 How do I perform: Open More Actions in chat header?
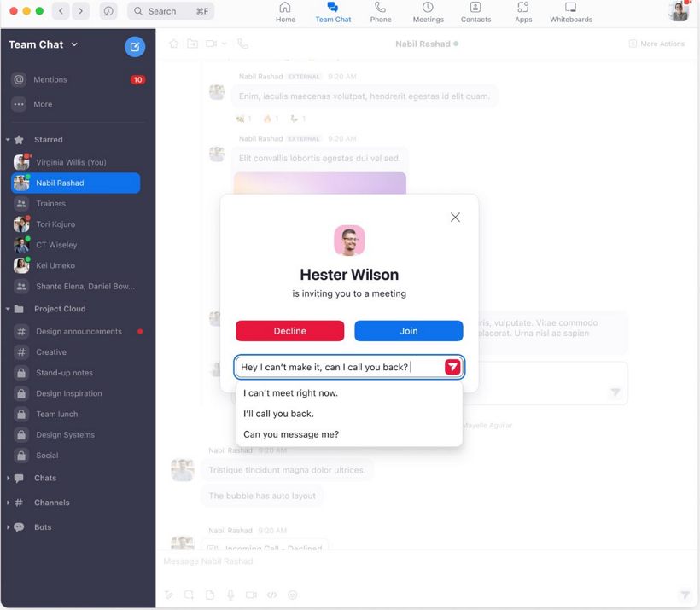click(656, 44)
